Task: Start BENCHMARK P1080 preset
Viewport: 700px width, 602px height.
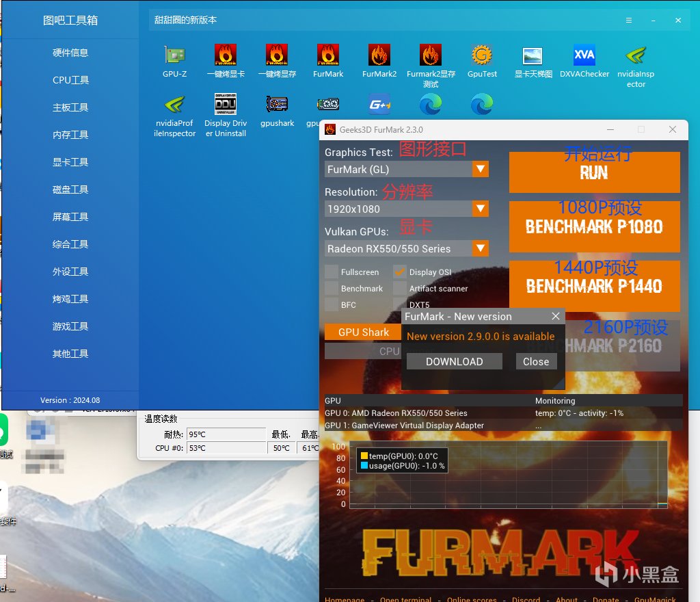Action: [594, 226]
